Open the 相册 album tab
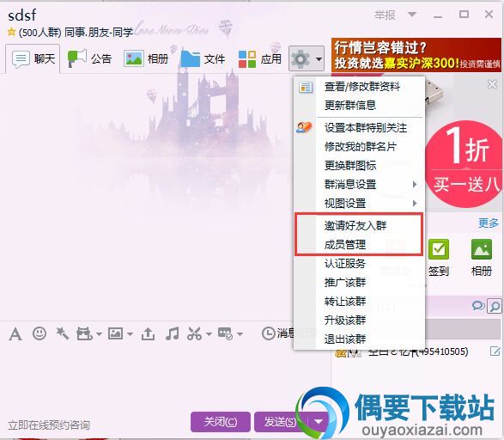Viewport: 504px width, 440px height. [x=146, y=58]
